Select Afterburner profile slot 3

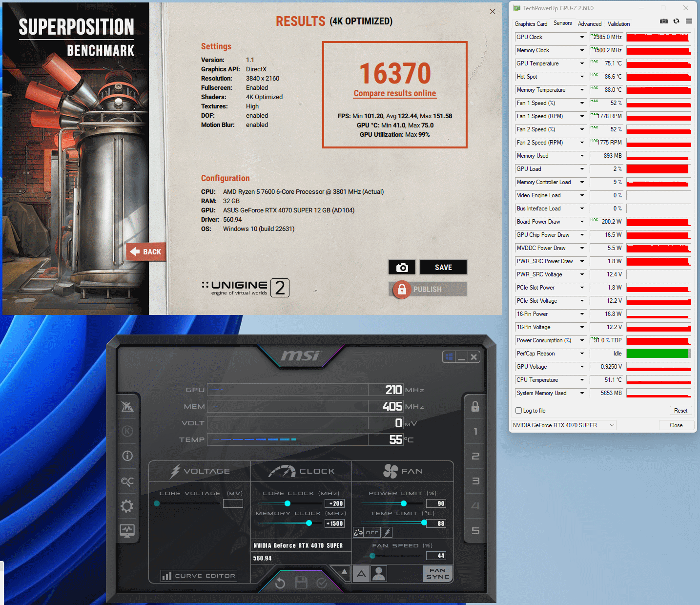pyautogui.click(x=475, y=481)
